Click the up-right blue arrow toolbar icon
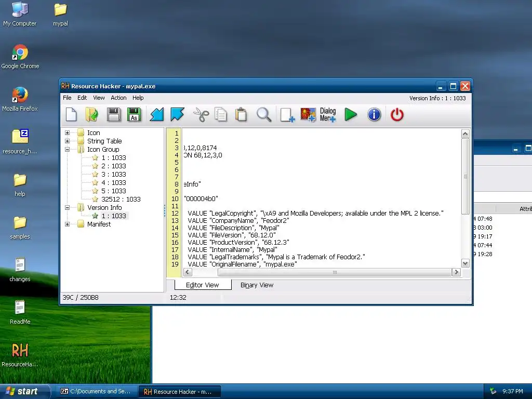 [178, 115]
